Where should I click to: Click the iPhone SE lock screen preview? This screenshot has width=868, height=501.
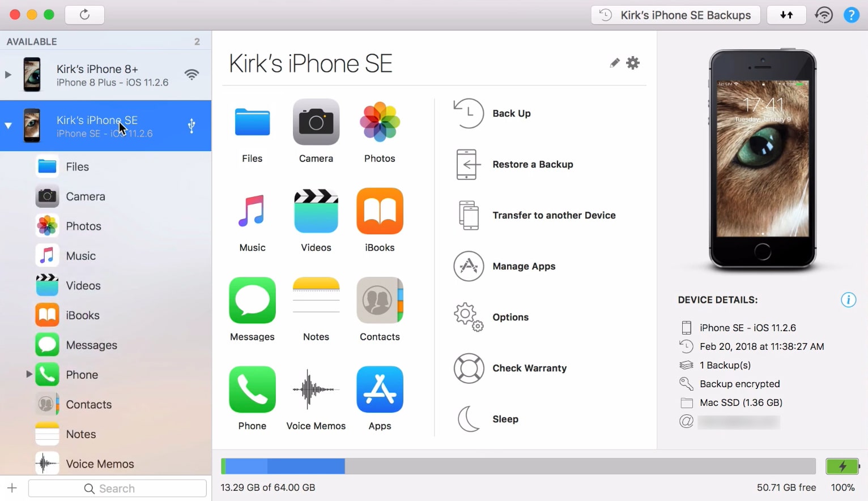click(x=763, y=159)
